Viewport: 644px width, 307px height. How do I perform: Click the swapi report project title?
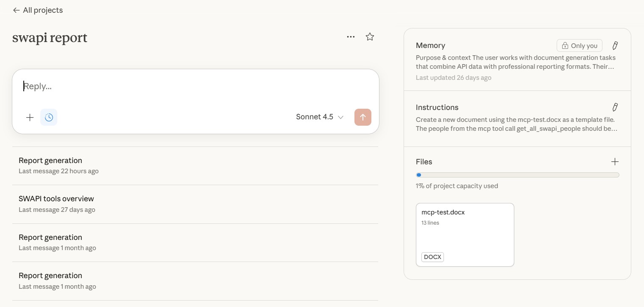(x=50, y=37)
